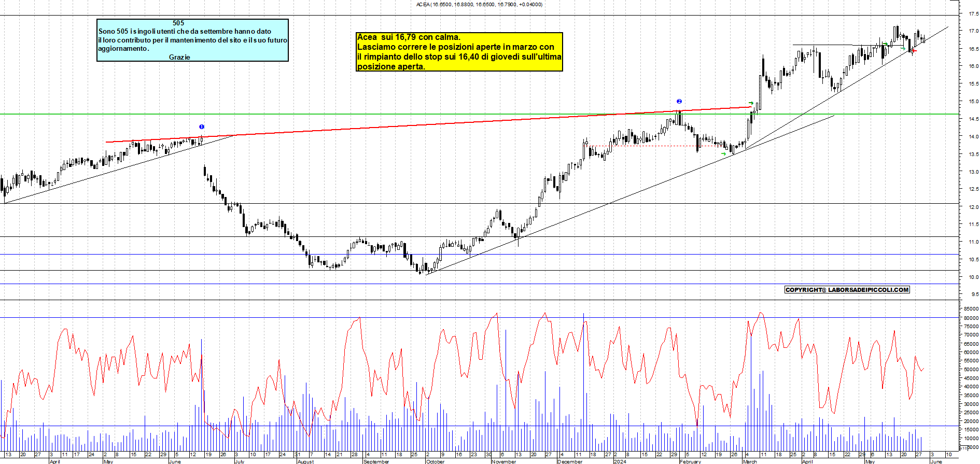Click the 13.0 price axis label
980x464 pixels.
(973, 172)
